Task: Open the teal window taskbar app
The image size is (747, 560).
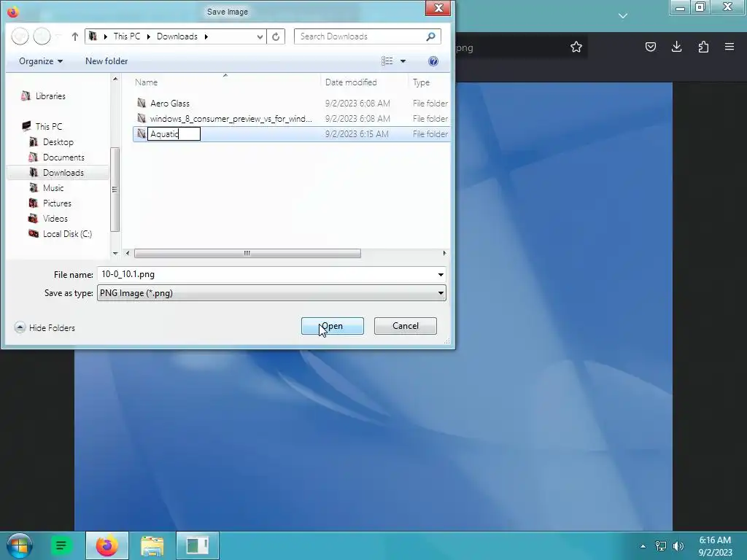Action: coord(197,545)
